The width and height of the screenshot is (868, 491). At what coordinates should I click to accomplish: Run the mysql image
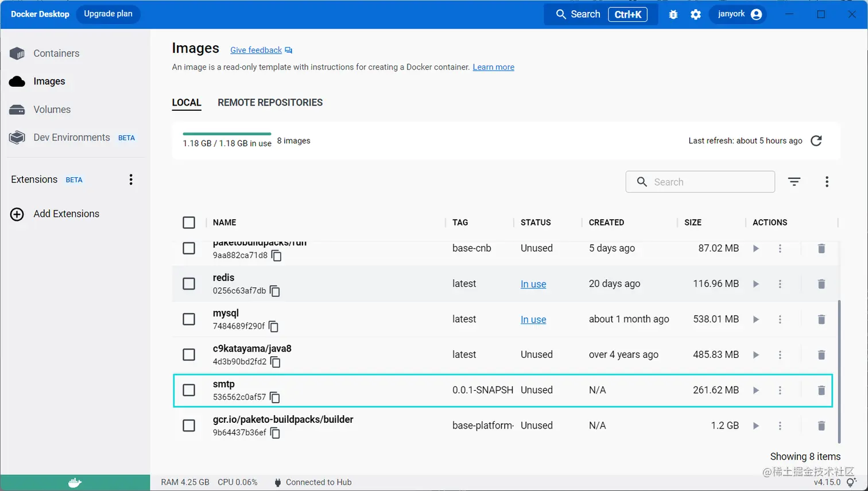pyautogui.click(x=756, y=319)
